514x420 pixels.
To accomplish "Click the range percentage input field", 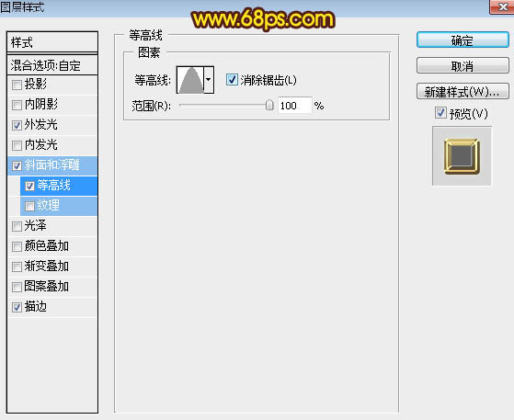I will click(294, 106).
